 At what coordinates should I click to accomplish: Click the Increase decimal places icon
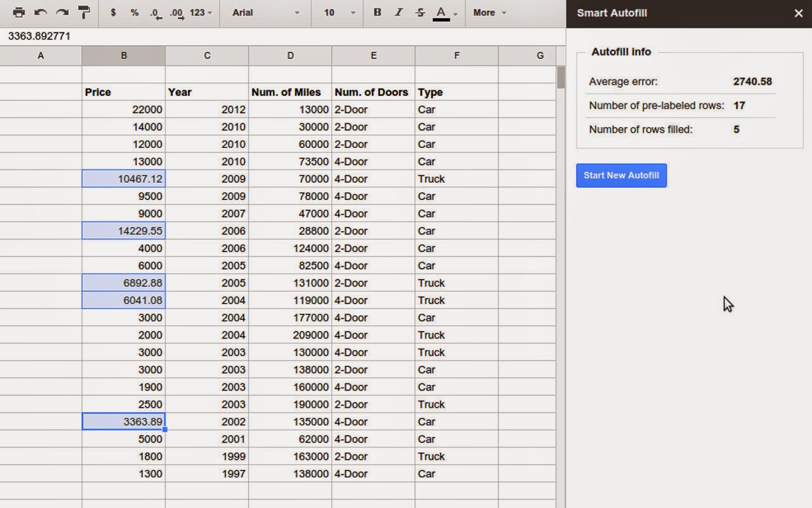click(x=178, y=13)
